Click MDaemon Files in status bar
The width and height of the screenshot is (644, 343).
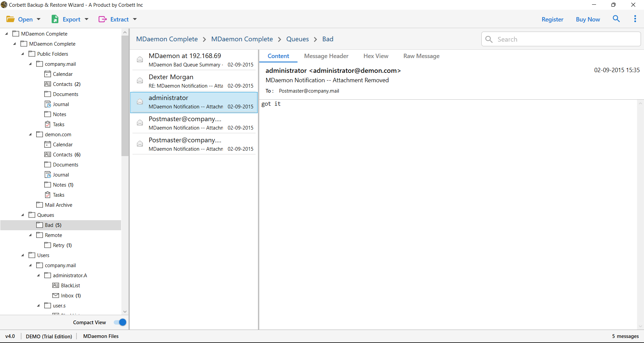(x=101, y=336)
